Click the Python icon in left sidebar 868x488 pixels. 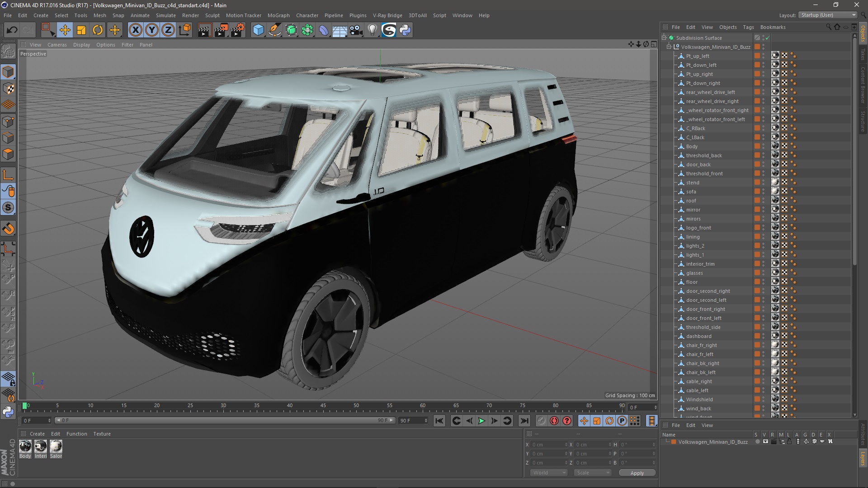click(x=8, y=412)
